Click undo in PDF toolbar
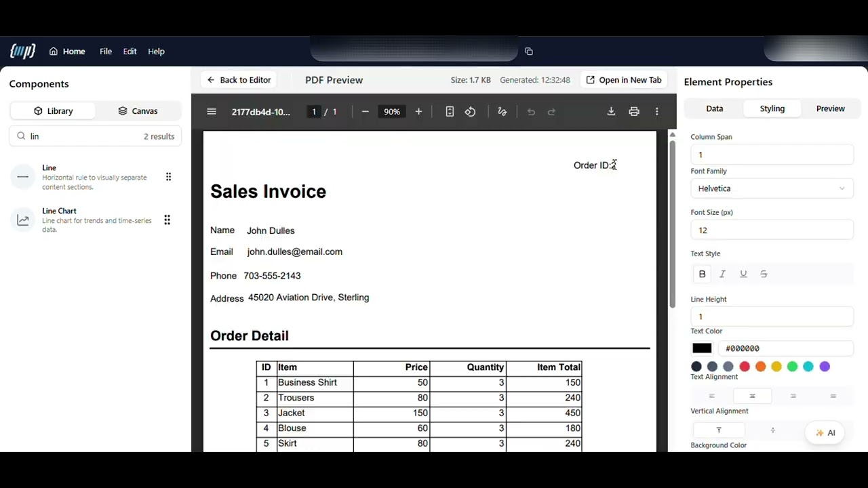The height and width of the screenshot is (488, 868). tap(531, 112)
